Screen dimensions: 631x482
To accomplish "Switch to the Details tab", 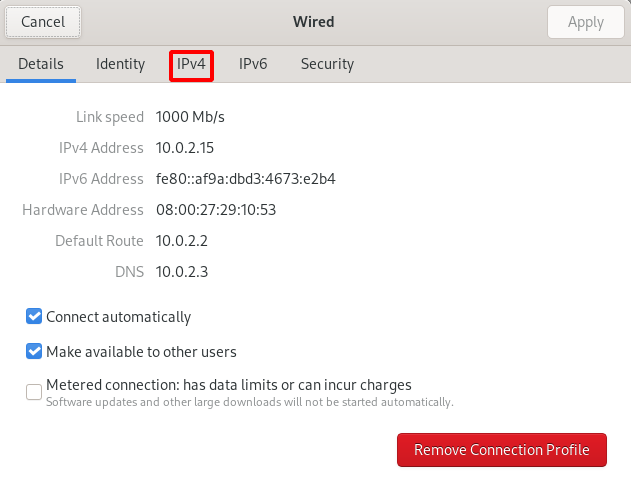I will [41, 64].
